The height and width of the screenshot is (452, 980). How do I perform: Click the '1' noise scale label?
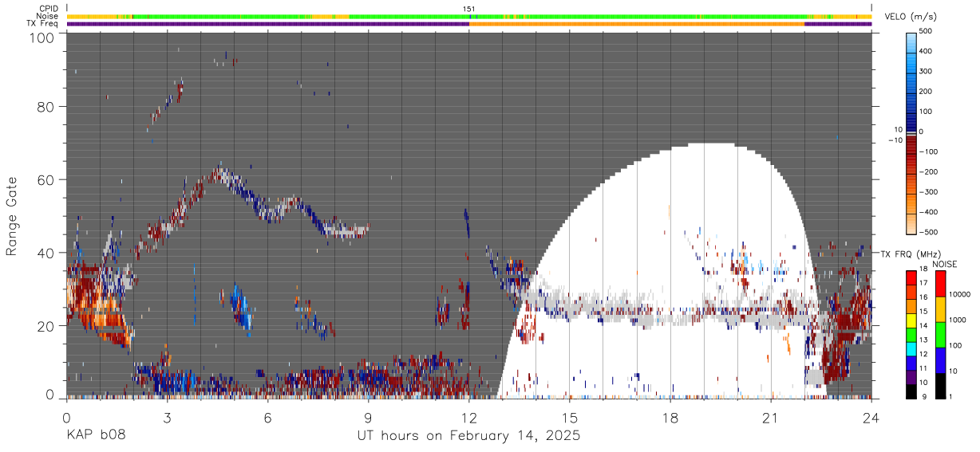click(x=952, y=396)
